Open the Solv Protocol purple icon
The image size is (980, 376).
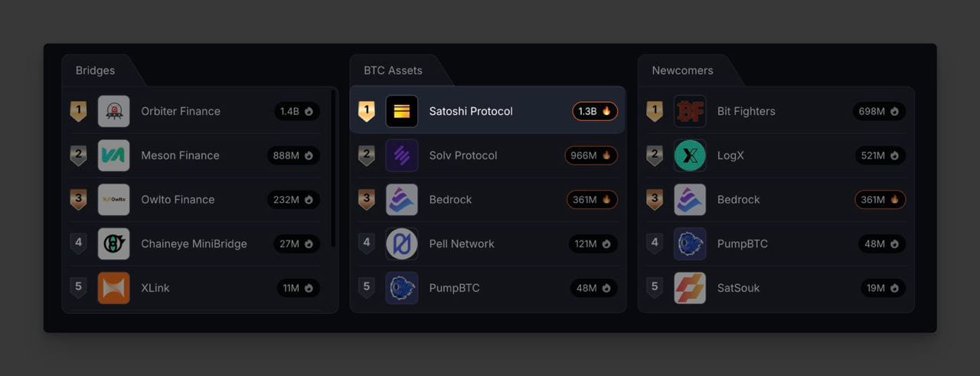coord(402,155)
